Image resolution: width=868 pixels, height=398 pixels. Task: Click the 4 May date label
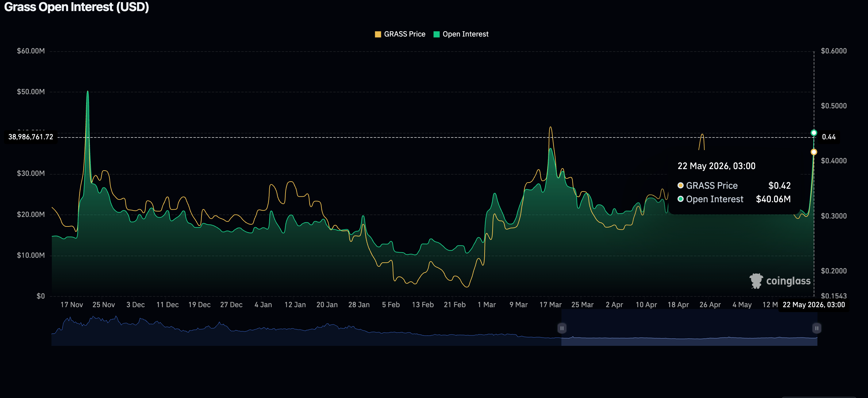(742, 305)
